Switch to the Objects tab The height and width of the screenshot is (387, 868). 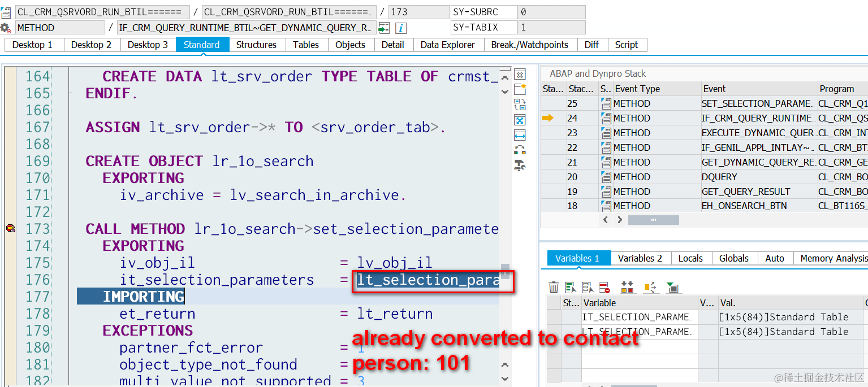tap(351, 45)
